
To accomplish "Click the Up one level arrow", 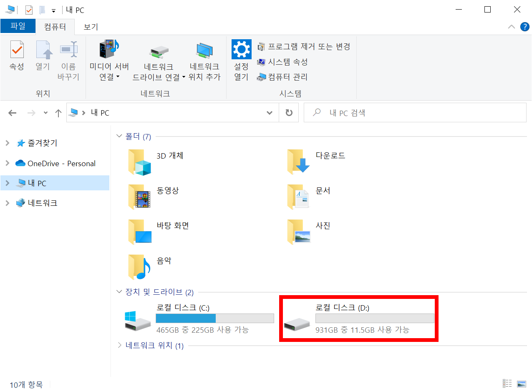I will point(58,113).
